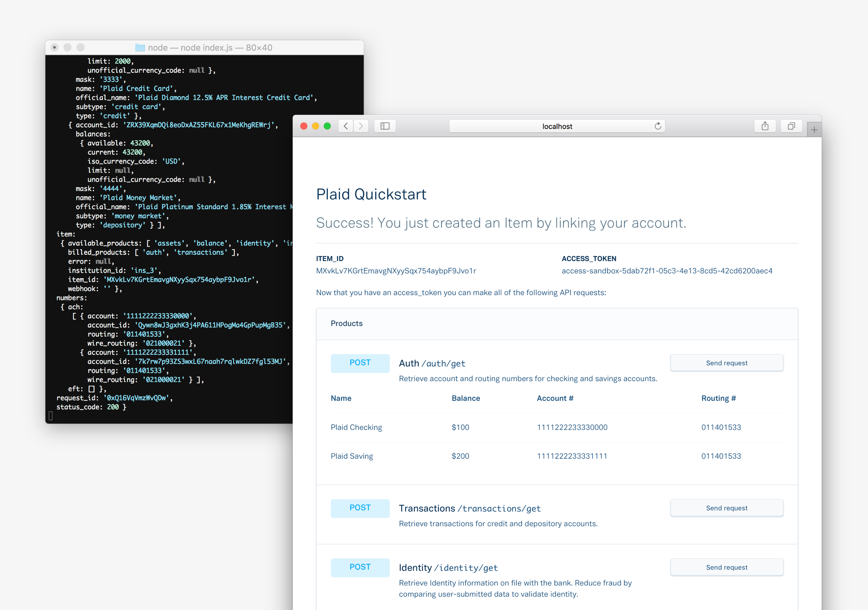Click status_code: 200 line in terminal
The image size is (868, 610).
91,407
